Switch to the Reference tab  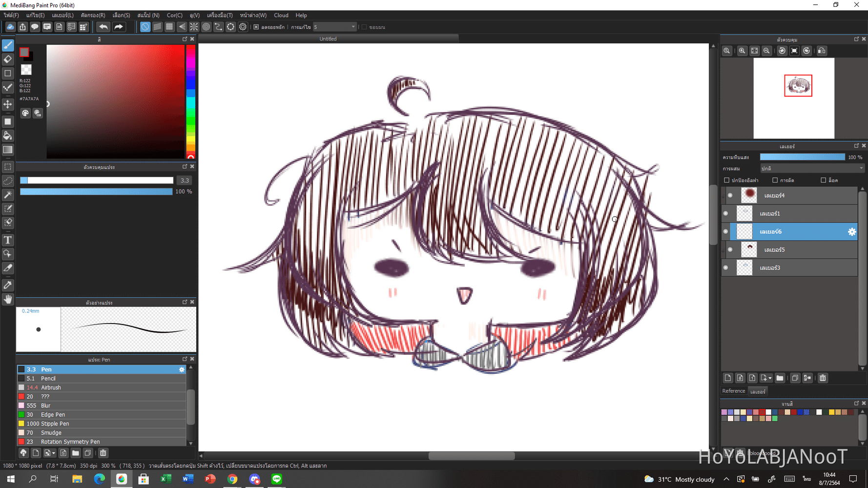coord(733,391)
